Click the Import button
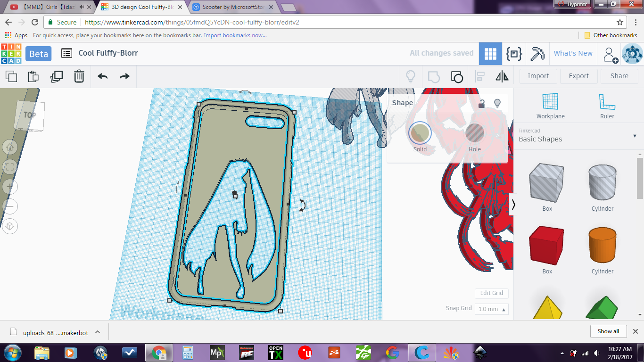The height and width of the screenshot is (362, 644). [538, 76]
